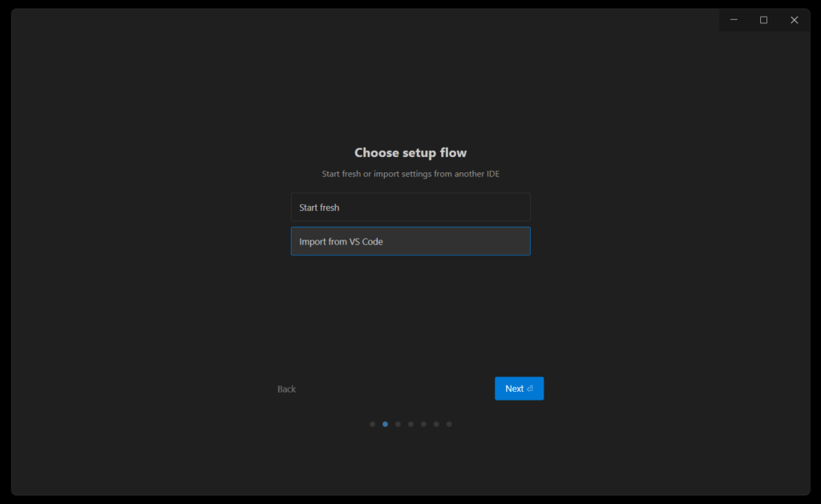
Task: Click the 'Start fresh or import settings' subtitle
Action: click(410, 174)
